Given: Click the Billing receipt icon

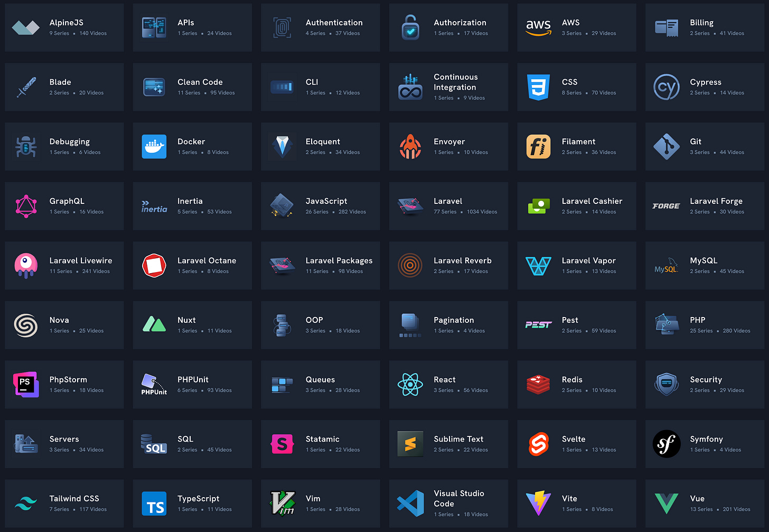Looking at the screenshot, I should pyautogui.click(x=667, y=27).
